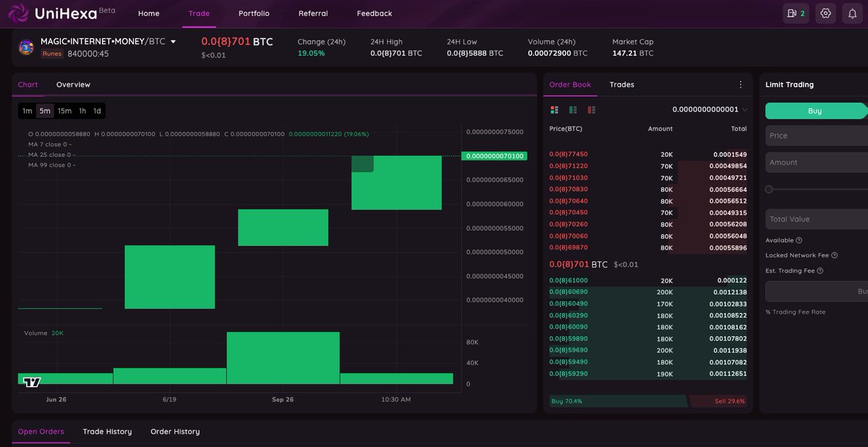Open the Trade nav item

click(199, 13)
